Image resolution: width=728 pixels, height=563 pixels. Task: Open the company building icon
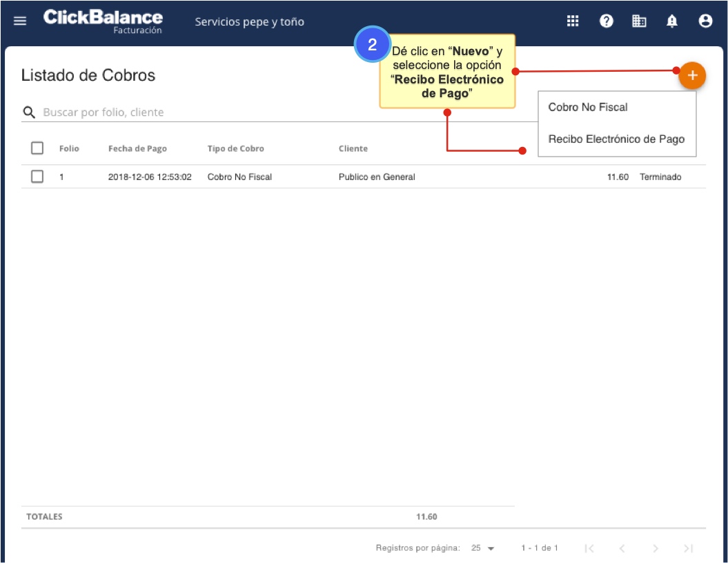pos(640,21)
